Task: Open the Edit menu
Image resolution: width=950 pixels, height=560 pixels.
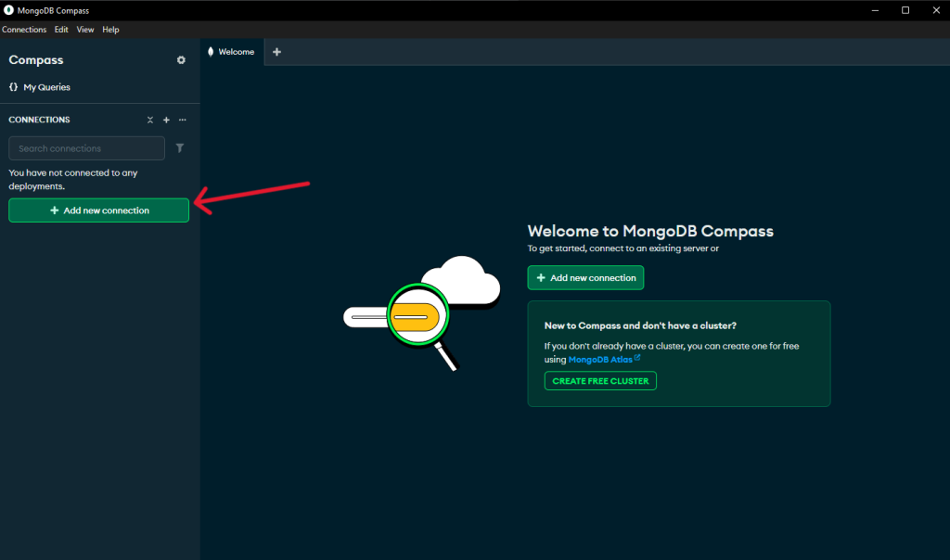Action: pyautogui.click(x=61, y=30)
